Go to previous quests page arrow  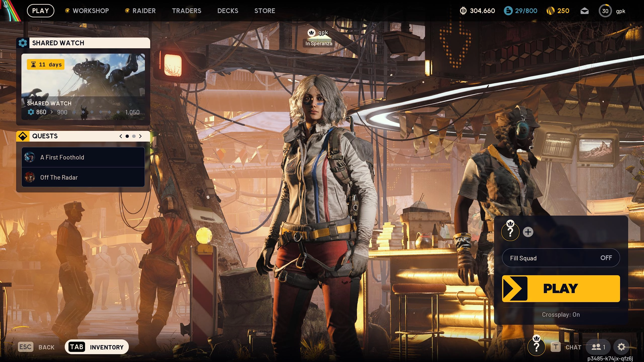121,136
